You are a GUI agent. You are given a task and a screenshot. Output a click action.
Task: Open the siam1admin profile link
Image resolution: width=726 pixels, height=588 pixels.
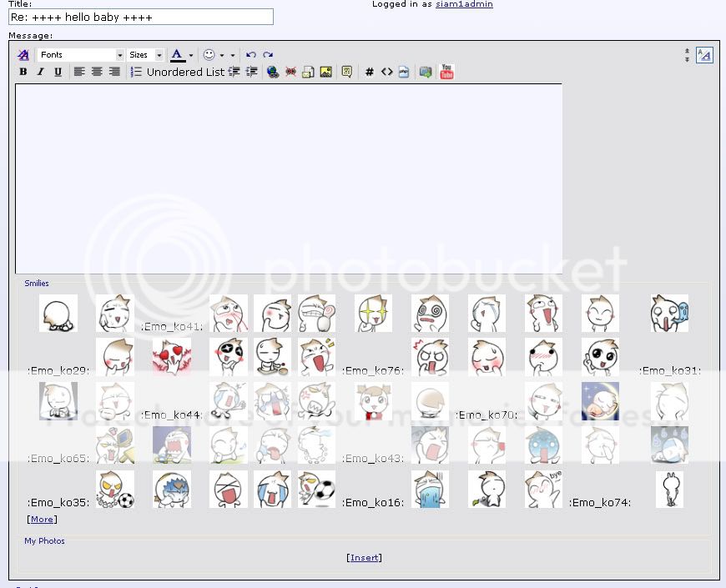pos(464,4)
